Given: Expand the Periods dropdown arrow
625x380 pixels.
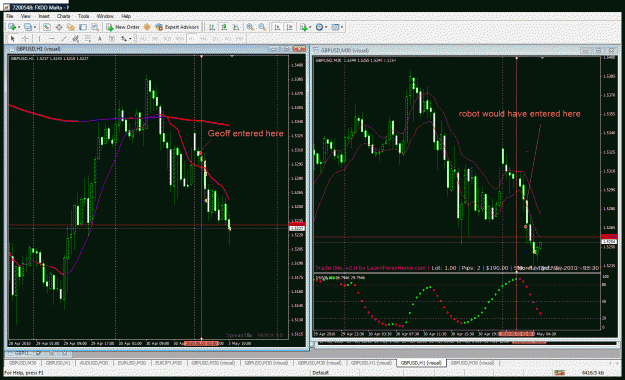Looking at the screenshot, I should pyautogui.click(x=326, y=27).
